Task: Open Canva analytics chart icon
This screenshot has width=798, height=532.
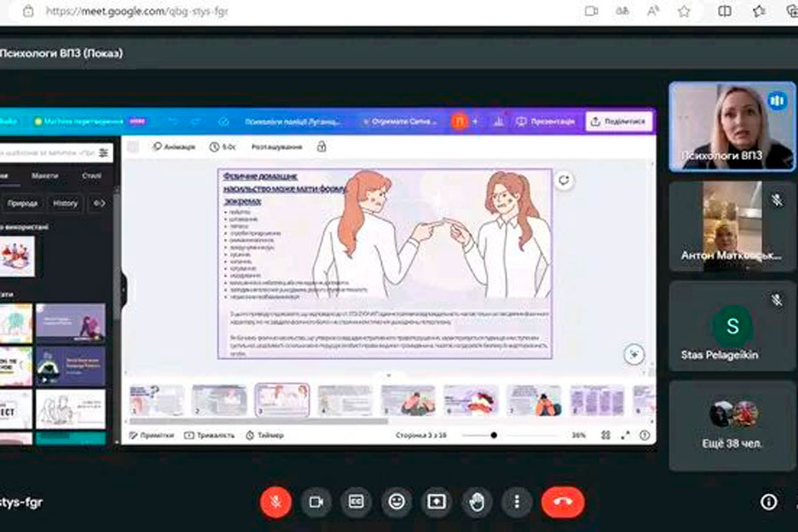Action: (498, 121)
